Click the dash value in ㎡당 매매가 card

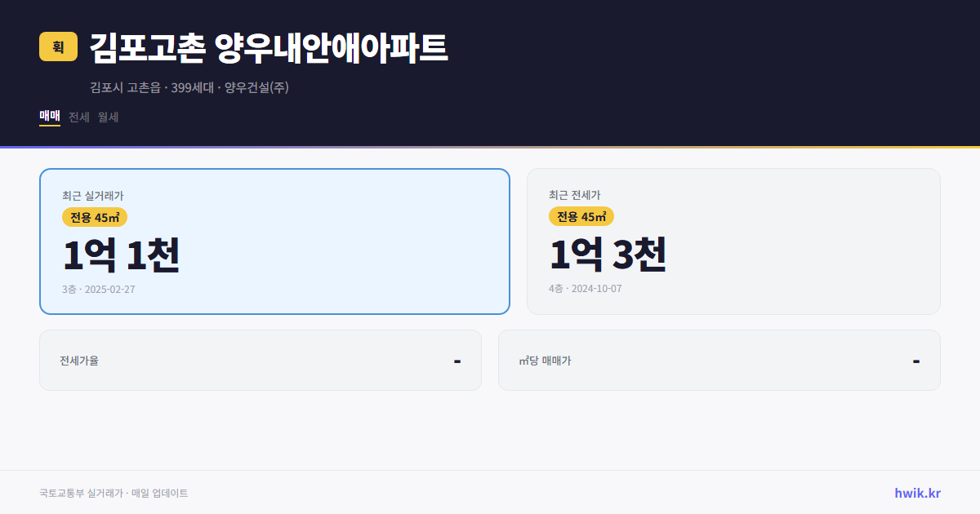tap(916, 360)
